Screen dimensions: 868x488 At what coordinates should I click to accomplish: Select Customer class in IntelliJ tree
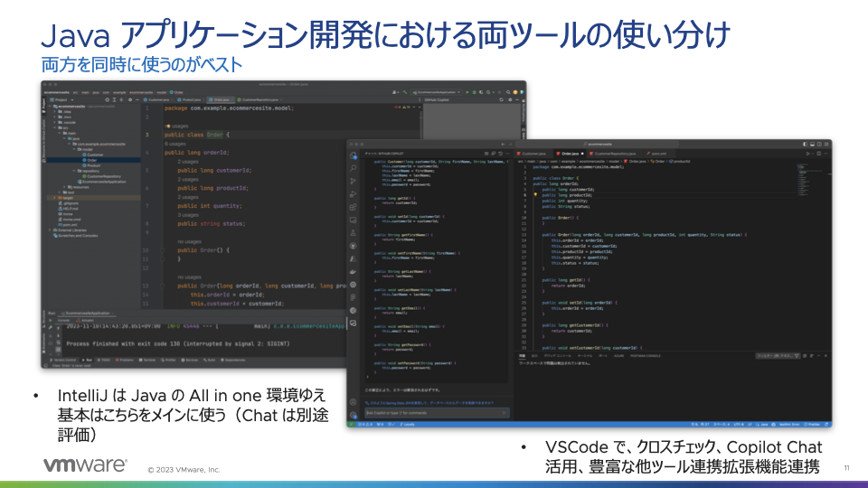93,155
